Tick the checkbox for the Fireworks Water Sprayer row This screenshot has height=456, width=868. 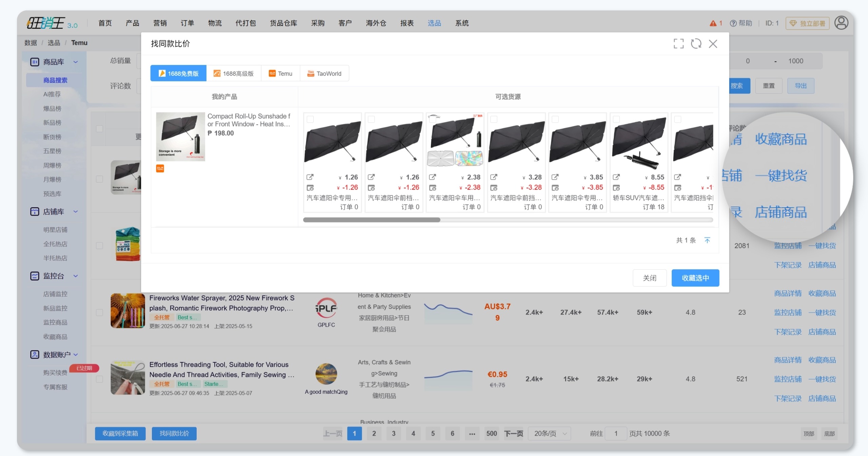click(x=99, y=312)
